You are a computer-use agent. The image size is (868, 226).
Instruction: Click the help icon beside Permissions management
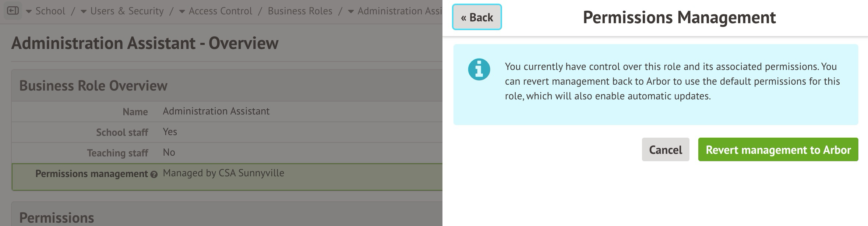tap(154, 174)
